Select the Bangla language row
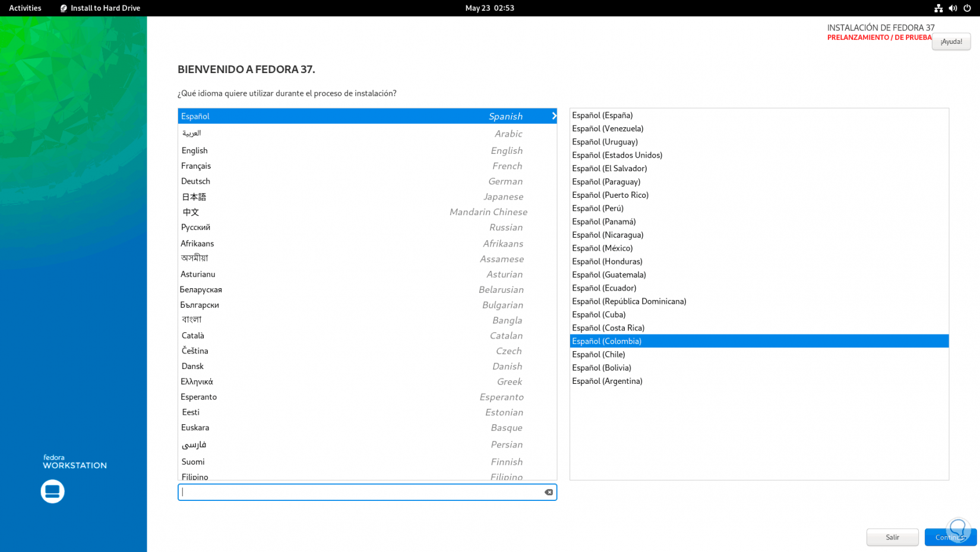Screen dimensions: 980x552 (x=367, y=320)
